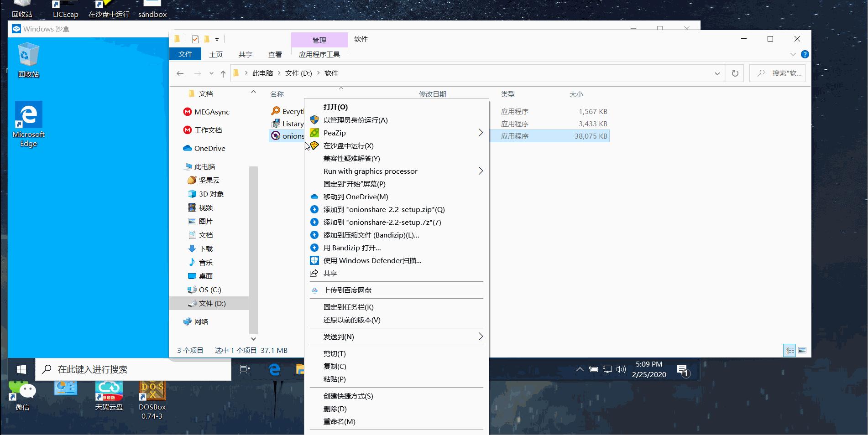Choose 打开(O) from the context menu

[x=335, y=107]
